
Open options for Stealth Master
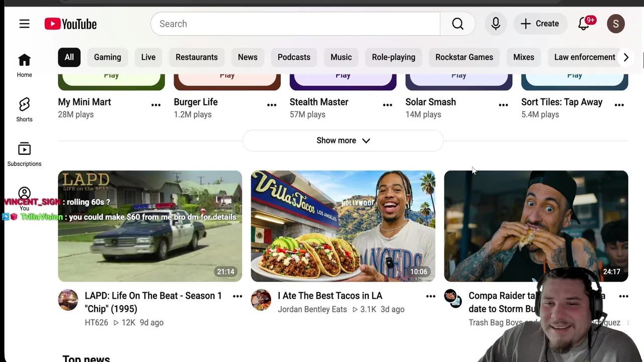pyautogui.click(x=387, y=105)
